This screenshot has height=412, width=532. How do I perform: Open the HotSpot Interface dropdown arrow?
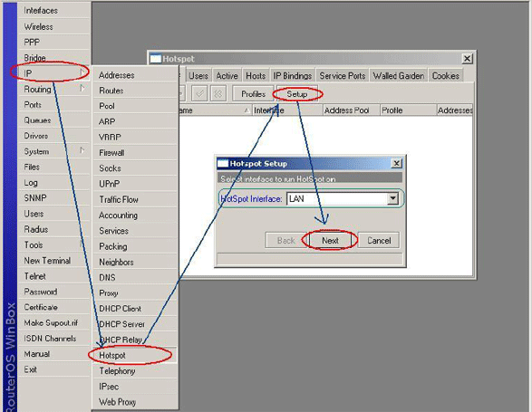392,198
